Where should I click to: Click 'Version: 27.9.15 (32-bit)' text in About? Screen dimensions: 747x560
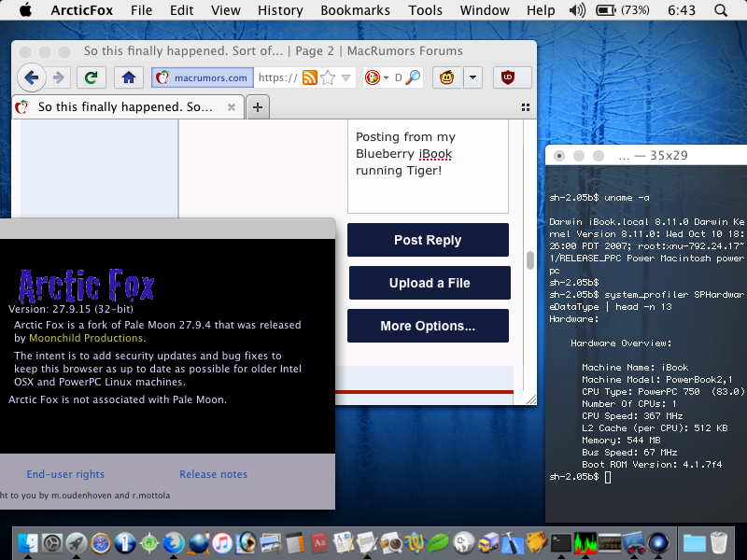[x=71, y=309]
